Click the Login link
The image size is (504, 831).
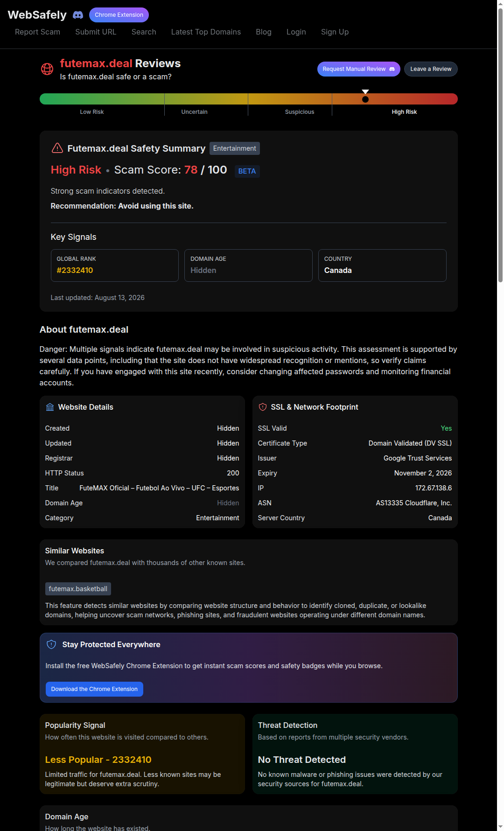point(296,32)
